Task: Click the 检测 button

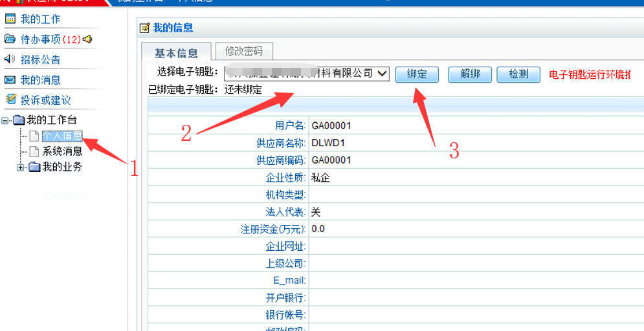Action: click(x=518, y=74)
